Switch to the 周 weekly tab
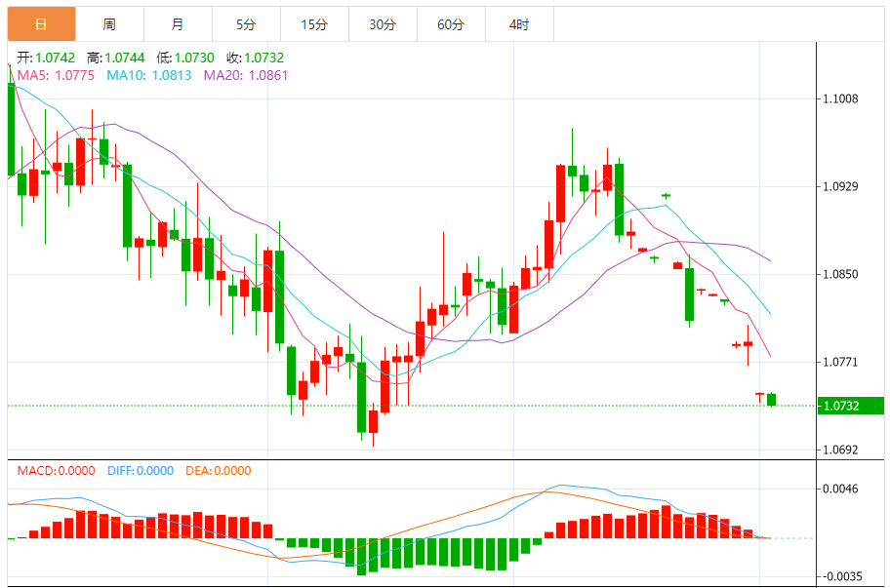Image resolution: width=890 pixels, height=588 pixels. [x=109, y=24]
